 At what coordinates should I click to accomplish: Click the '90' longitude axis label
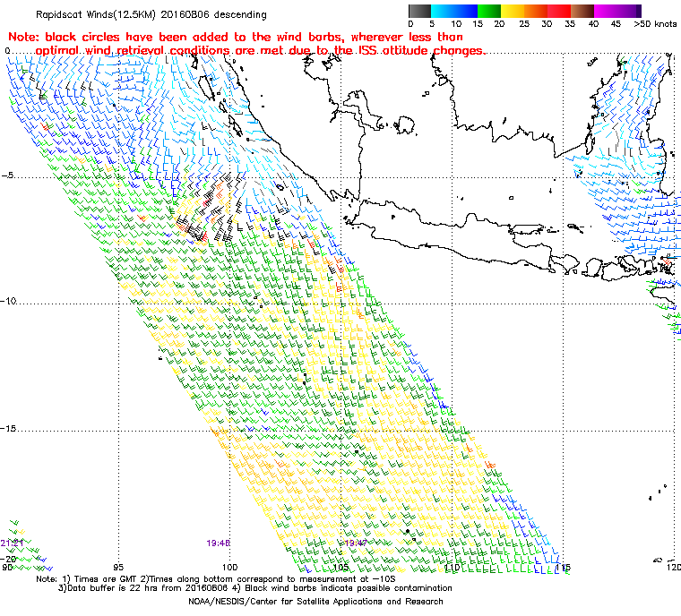[7, 567]
